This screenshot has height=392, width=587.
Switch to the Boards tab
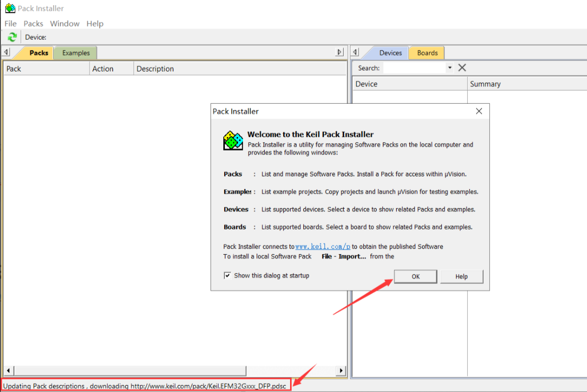(427, 53)
